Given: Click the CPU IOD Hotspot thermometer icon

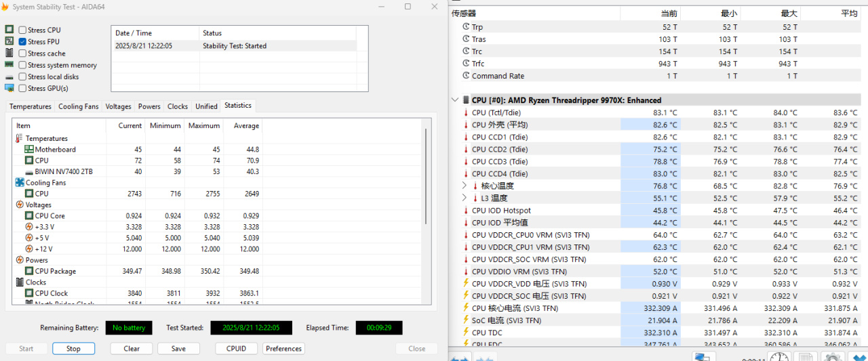Looking at the screenshot, I should tap(466, 211).
